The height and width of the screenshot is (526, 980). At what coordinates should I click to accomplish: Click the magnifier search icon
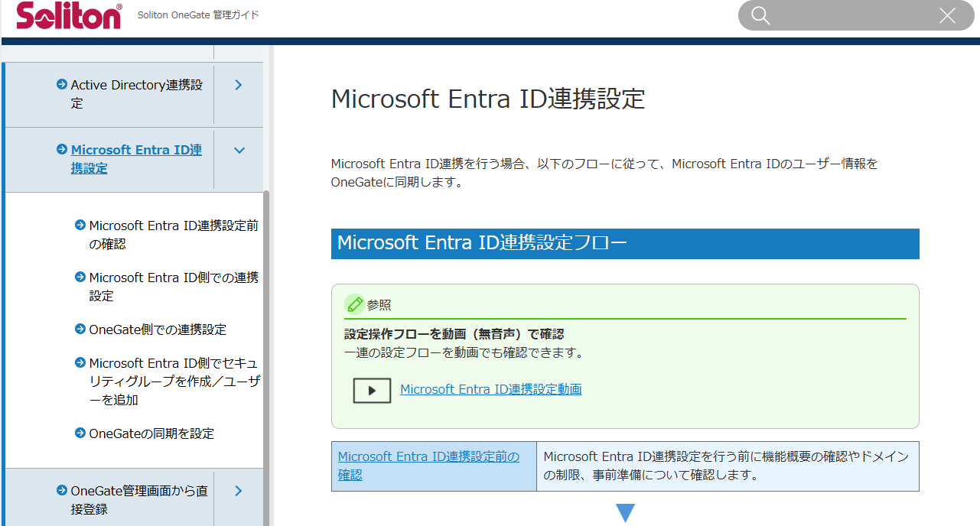[x=760, y=16]
